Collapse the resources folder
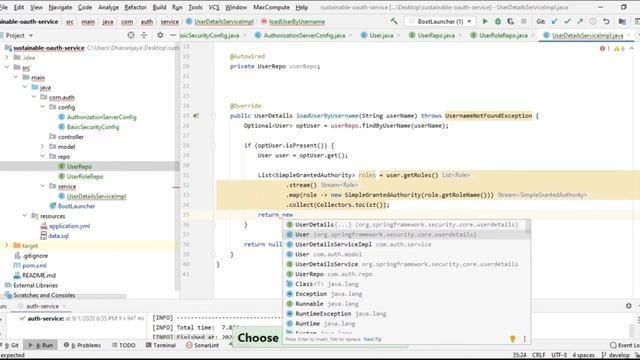The height and width of the screenshot is (360, 640). [x=24, y=216]
